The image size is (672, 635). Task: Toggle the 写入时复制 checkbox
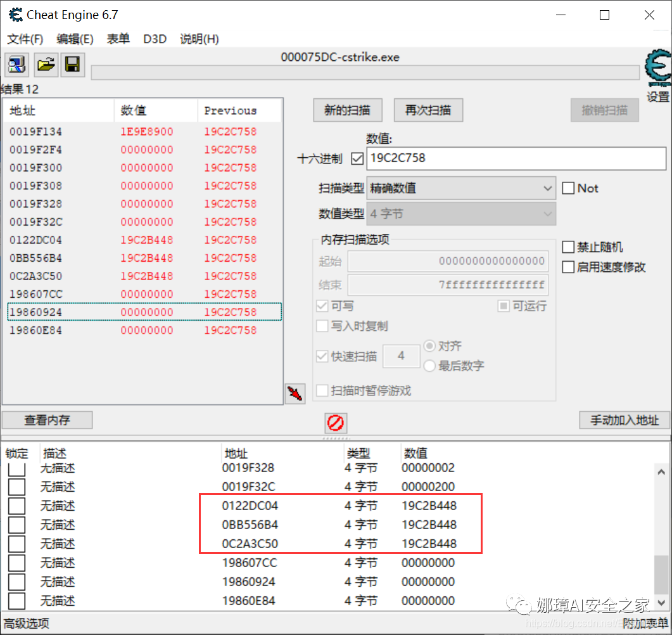point(322,326)
